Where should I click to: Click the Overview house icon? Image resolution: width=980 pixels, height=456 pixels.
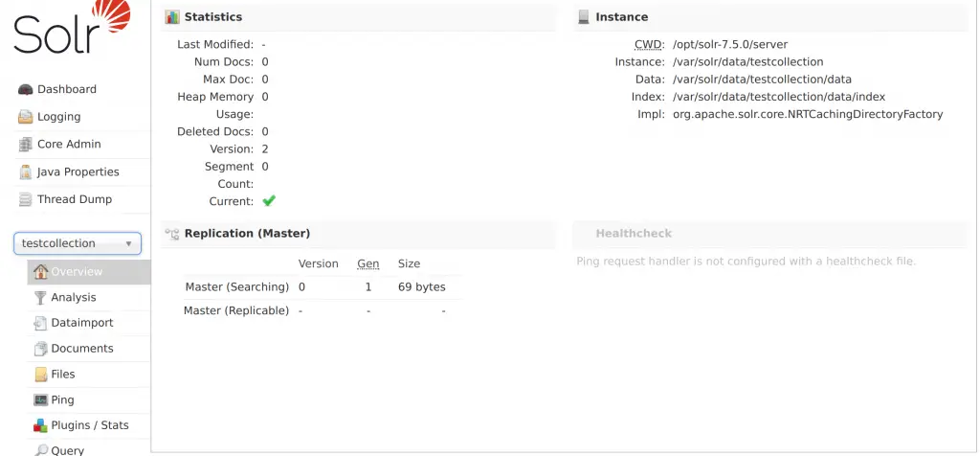click(40, 271)
